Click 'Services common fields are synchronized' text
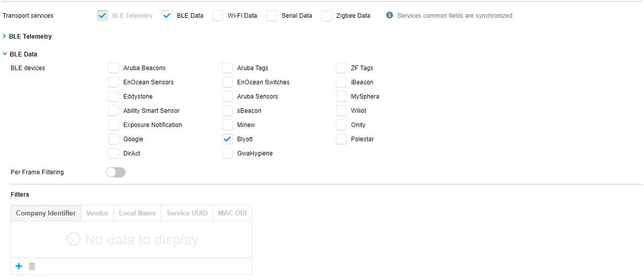The height and width of the screenshot is (280, 644). 455,16
